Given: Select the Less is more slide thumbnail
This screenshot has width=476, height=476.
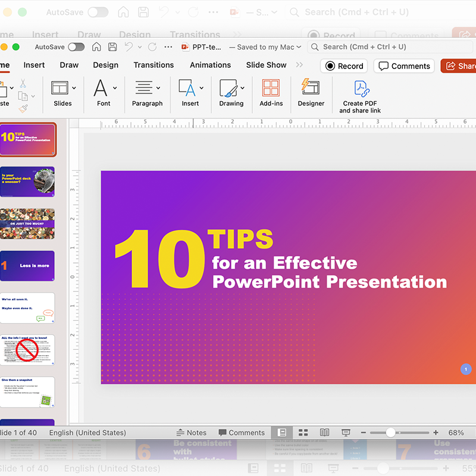Looking at the screenshot, I should click(x=27, y=266).
